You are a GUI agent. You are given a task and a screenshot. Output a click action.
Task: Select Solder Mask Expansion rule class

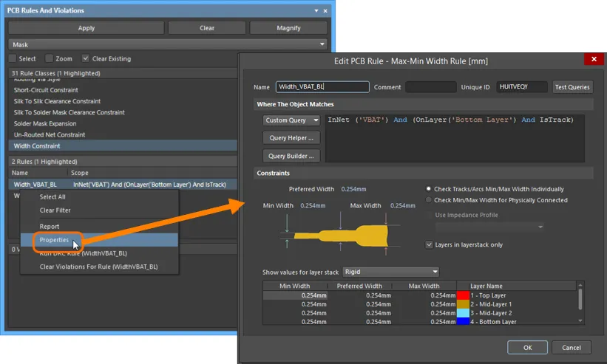click(x=45, y=123)
